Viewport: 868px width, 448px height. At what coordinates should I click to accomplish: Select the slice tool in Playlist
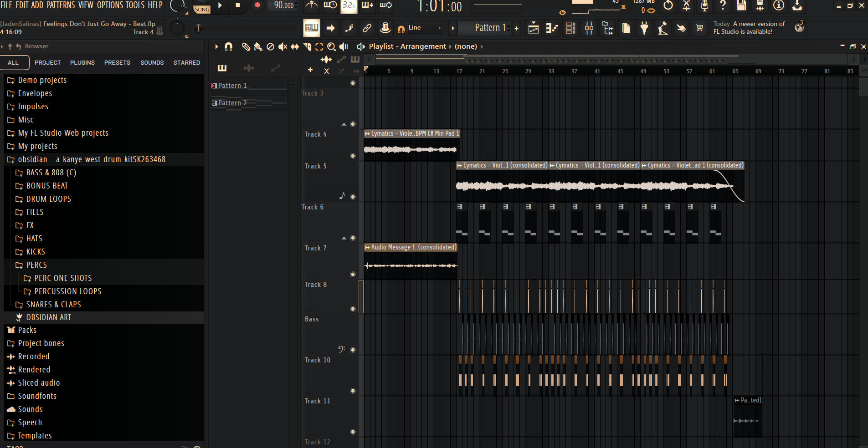pyautogui.click(x=307, y=46)
